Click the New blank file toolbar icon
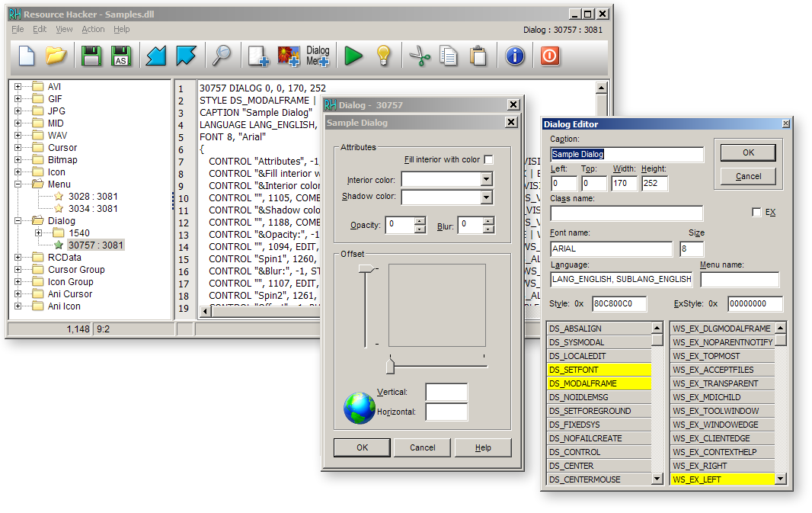Viewport: 812px width, 513px height. (27, 56)
